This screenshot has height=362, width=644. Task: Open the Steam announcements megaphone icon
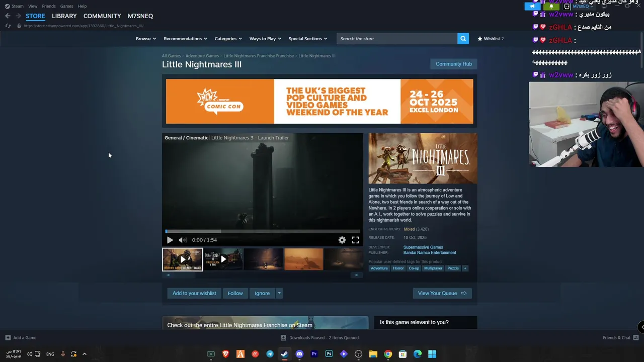(x=532, y=7)
